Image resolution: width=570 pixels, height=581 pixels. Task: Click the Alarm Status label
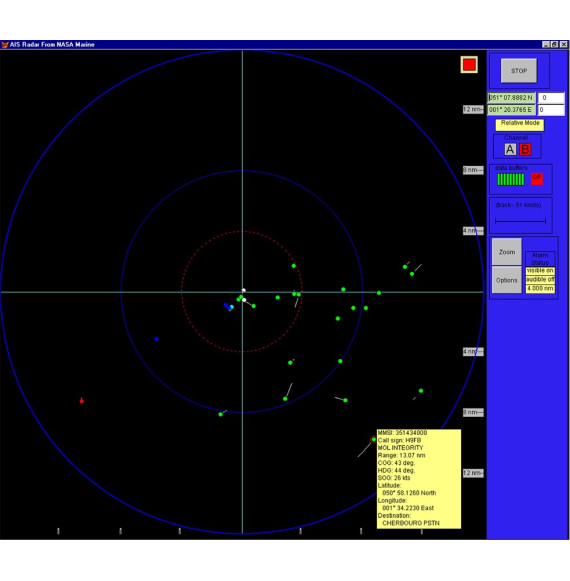540,259
